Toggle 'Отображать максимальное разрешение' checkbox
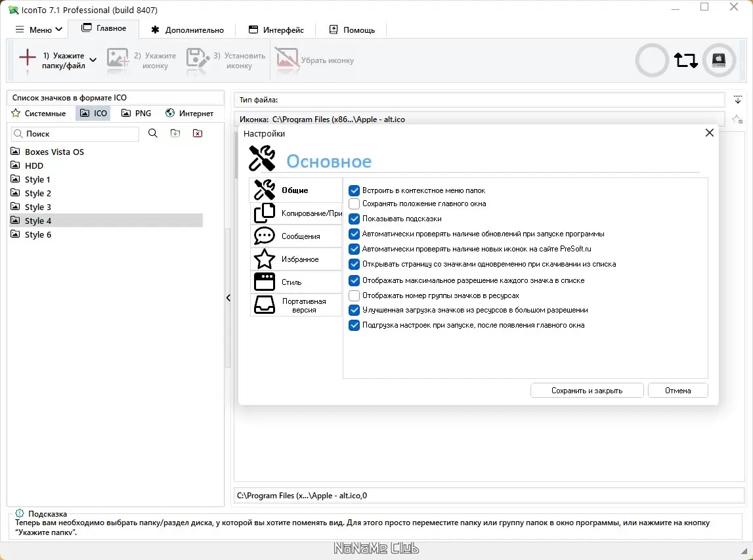Image resolution: width=753 pixels, height=560 pixels. tap(354, 280)
